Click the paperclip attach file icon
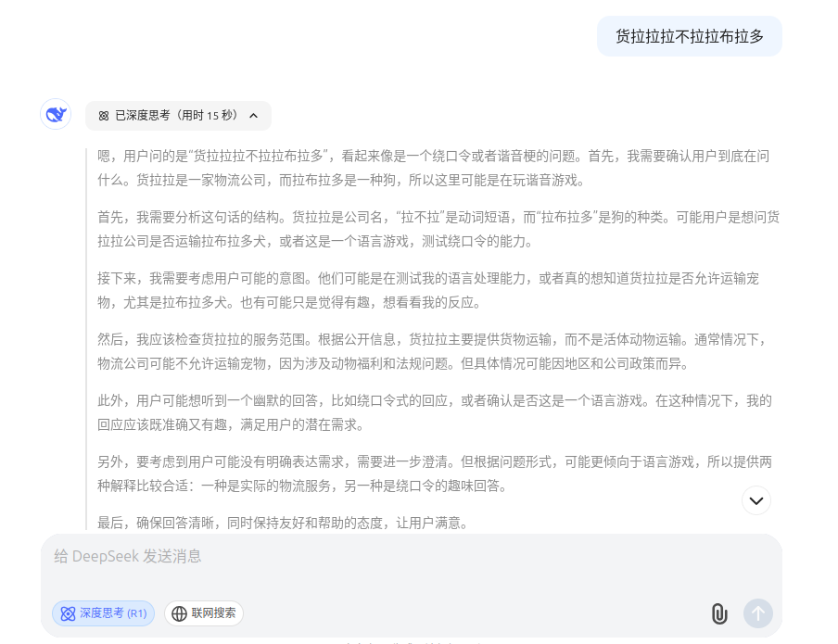 (719, 613)
